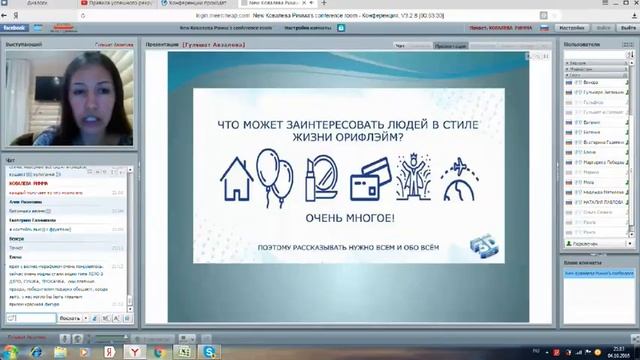This screenshot has width=640, height=360.
Task: Click the Russian flag language icon
Action: click(x=544, y=28)
